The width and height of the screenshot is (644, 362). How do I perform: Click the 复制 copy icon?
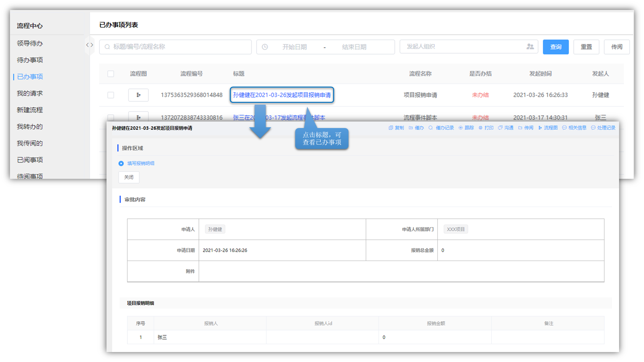(x=391, y=128)
